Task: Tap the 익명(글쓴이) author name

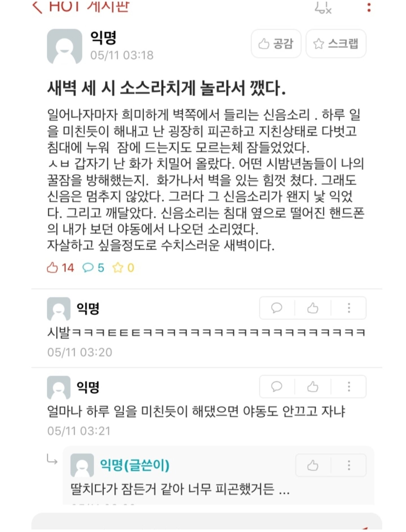Action: pyautogui.click(x=135, y=465)
